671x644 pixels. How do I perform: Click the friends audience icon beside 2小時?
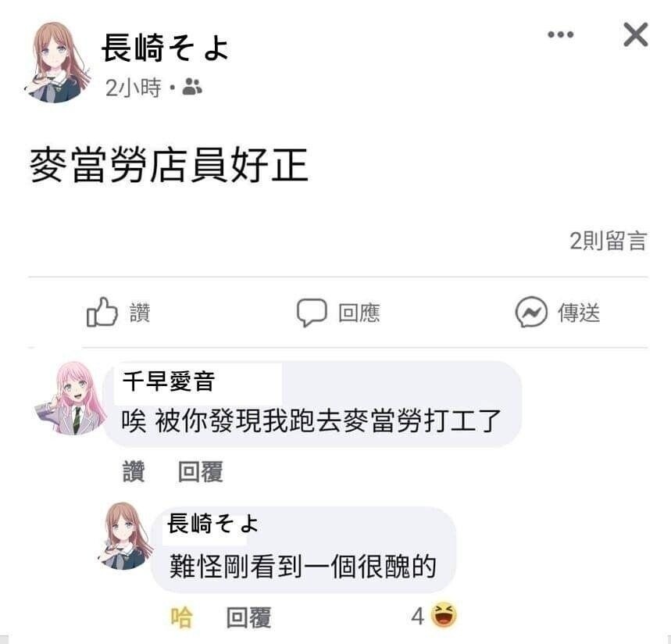click(192, 87)
